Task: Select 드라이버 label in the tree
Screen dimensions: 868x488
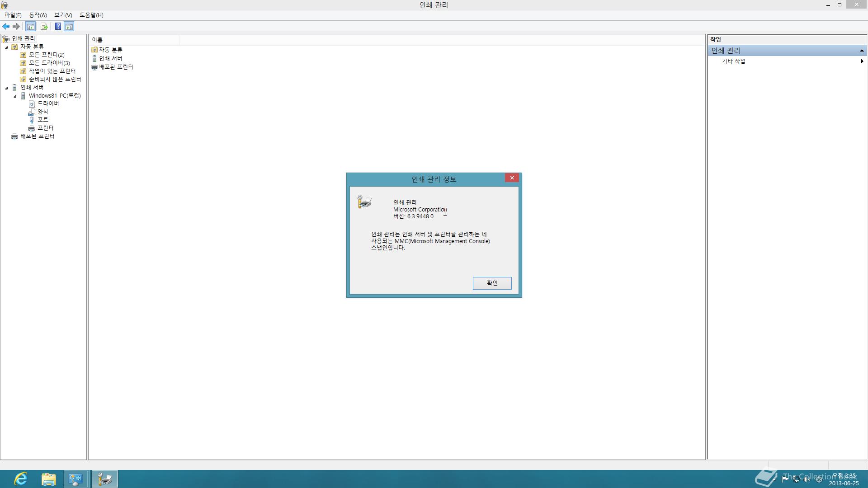Action: [x=48, y=103]
